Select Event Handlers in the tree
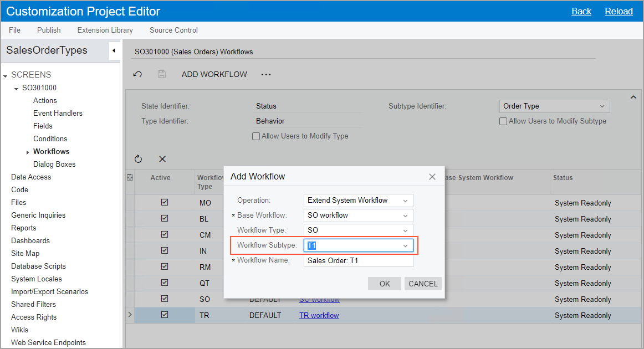 tap(58, 113)
